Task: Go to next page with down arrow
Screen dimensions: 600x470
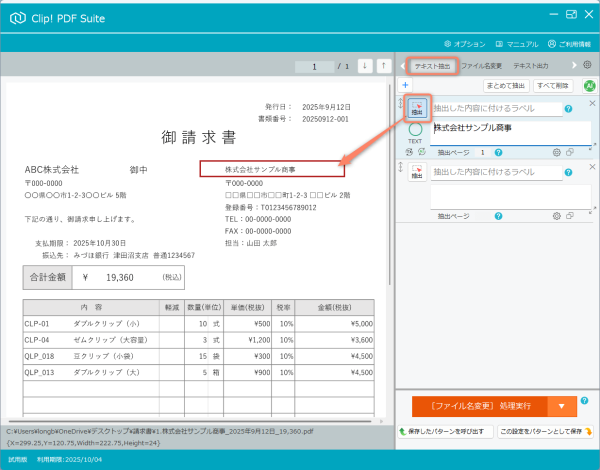Action: 364,66
